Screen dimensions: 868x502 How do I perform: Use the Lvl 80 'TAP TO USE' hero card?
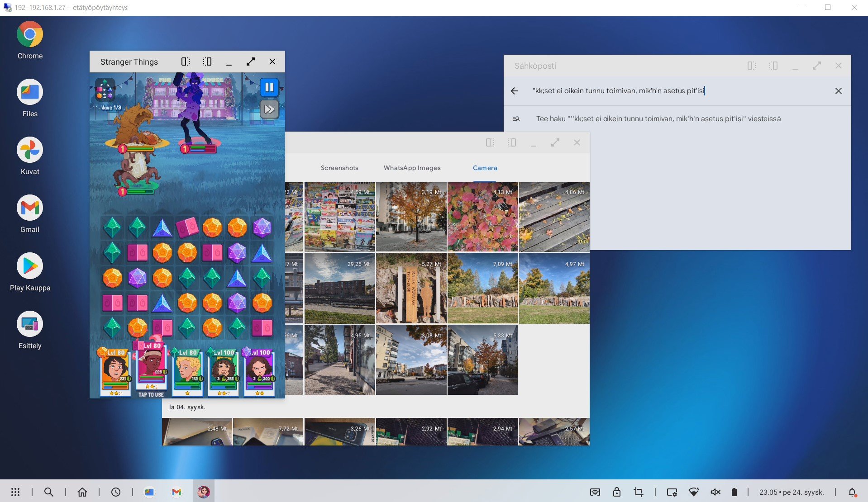[152, 367]
